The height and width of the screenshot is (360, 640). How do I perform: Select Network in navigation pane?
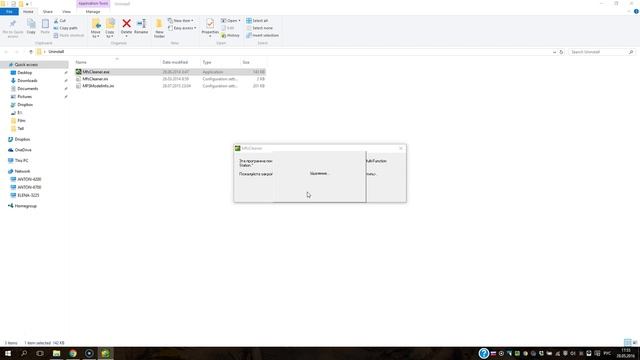22,171
